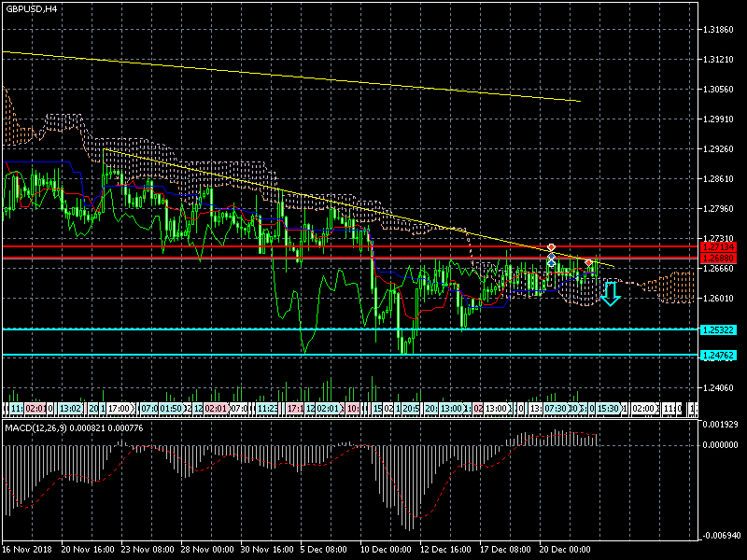Click the large cyan down arrow

pyautogui.click(x=611, y=295)
